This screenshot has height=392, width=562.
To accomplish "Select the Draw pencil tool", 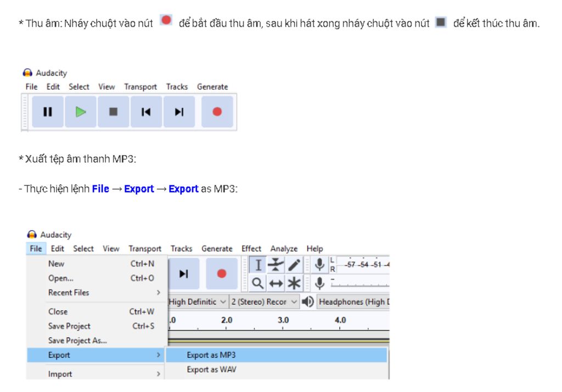I will [x=294, y=265].
